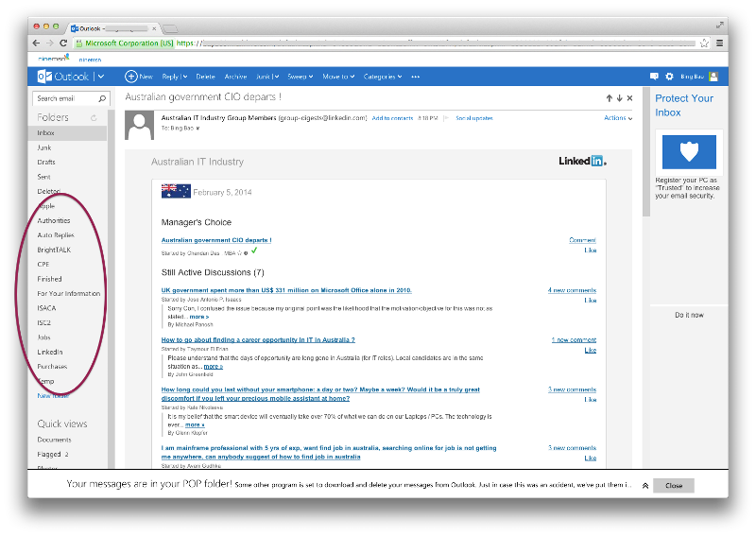Open the Chrome hamburger menu
The width and height of the screenshot is (756, 536).
(x=719, y=43)
